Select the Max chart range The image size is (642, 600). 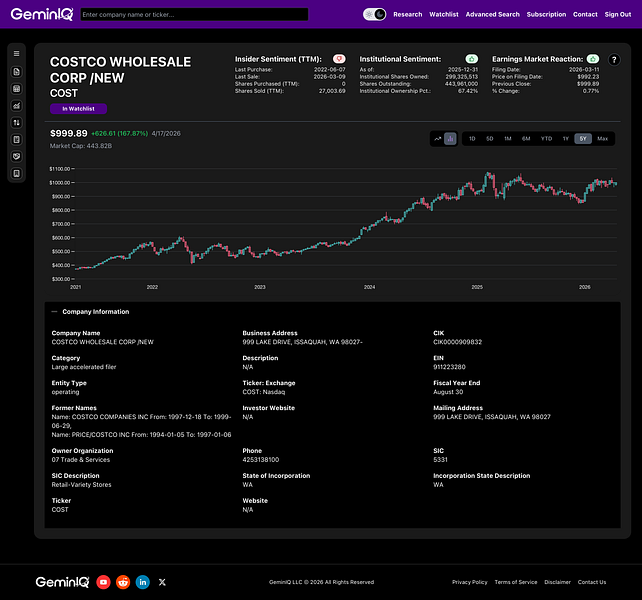[x=602, y=139]
